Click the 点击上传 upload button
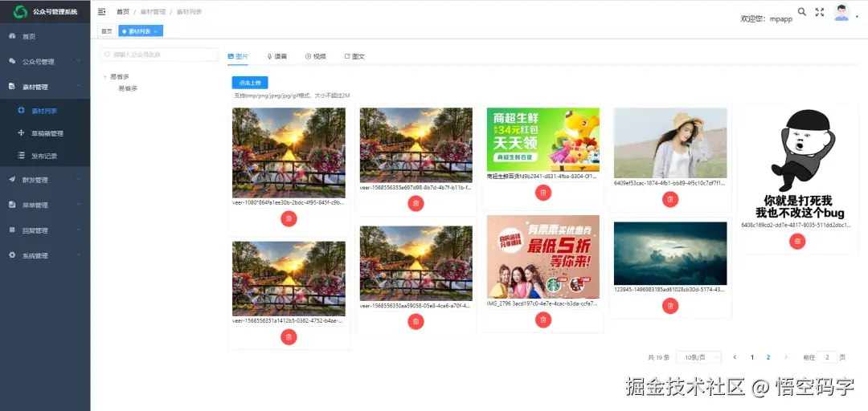 [x=250, y=83]
